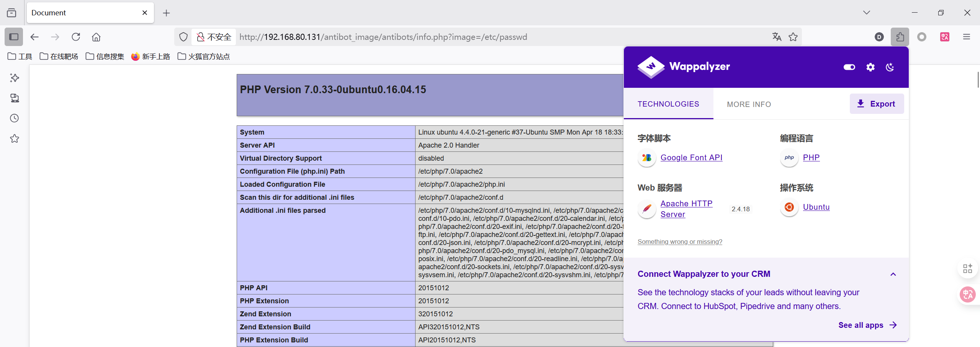Click the tracking protection shield icon
980x347 pixels.
pos(183,37)
